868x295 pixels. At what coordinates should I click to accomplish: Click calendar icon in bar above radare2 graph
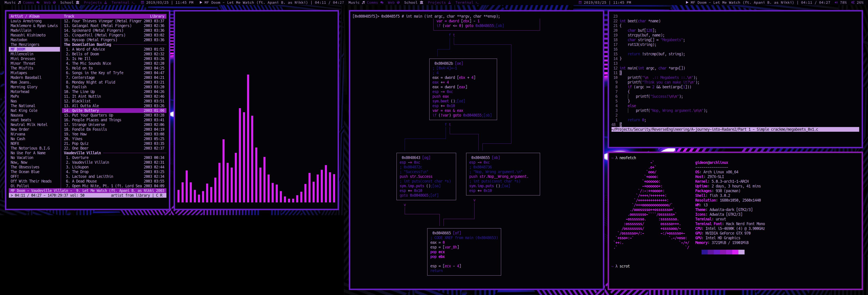[x=580, y=2]
